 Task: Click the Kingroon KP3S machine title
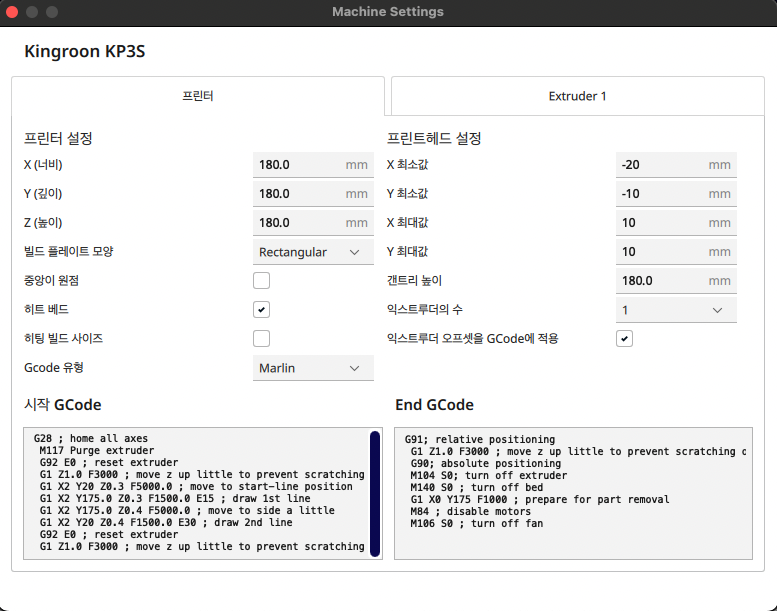(85, 52)
